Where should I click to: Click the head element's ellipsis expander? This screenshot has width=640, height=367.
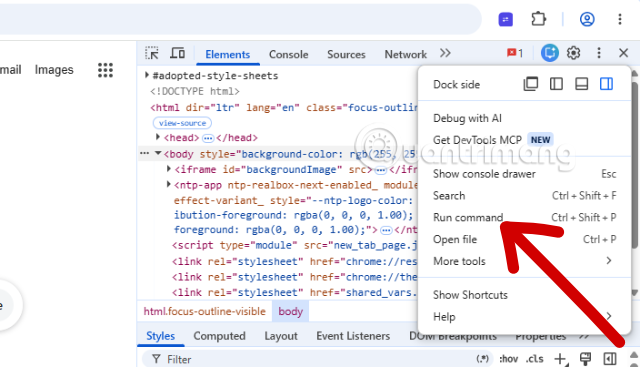coord(208,138)
